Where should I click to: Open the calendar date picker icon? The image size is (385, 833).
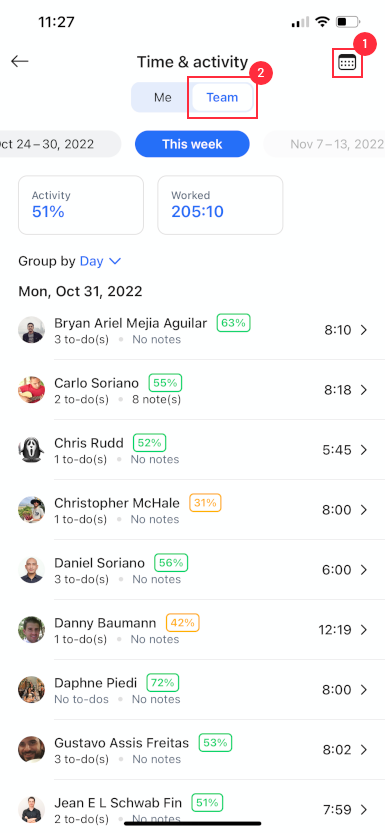click(347, 63)
